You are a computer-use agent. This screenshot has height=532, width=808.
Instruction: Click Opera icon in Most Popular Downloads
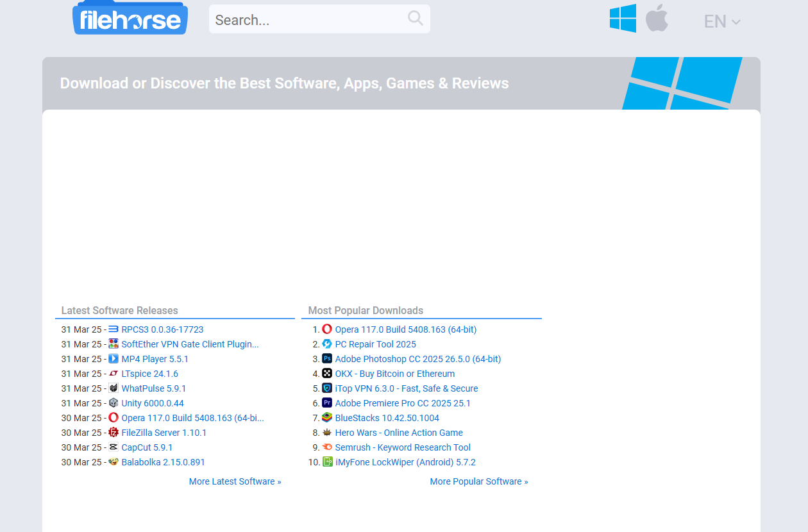coord(327,329)
